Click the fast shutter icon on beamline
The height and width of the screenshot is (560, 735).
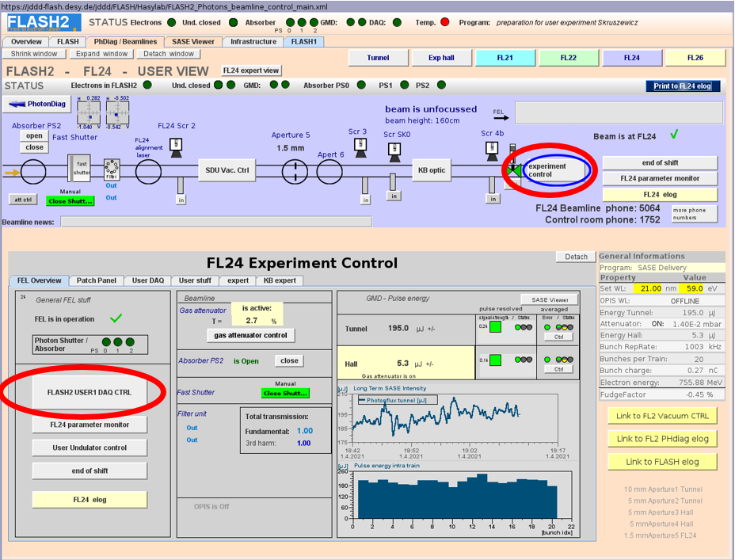click(x=79, y=170)
